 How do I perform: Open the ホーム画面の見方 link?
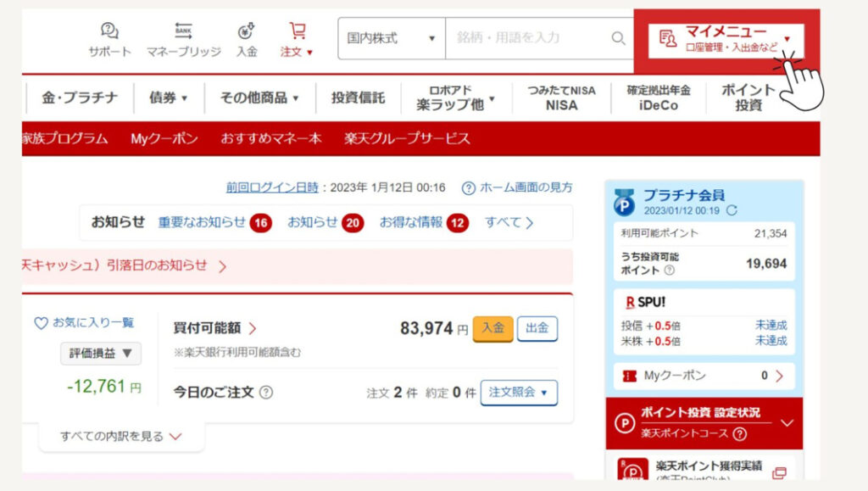(x=526, y=187)
